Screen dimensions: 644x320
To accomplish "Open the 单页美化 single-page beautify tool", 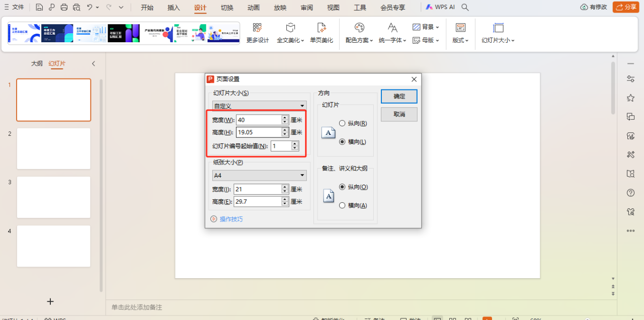I will (321, 33).
